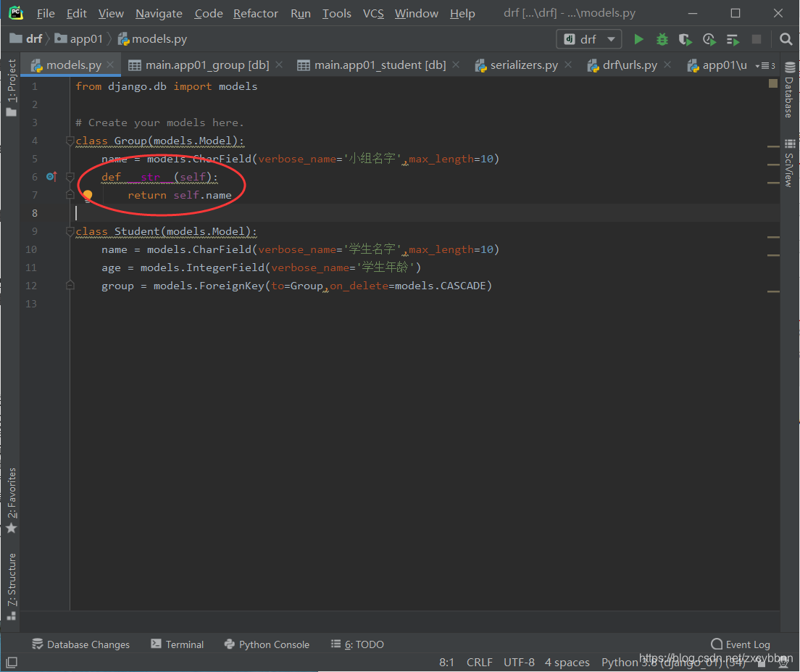Screen dimensions: 800x672
Task: Open the Python Console
Action: (267, 644)
